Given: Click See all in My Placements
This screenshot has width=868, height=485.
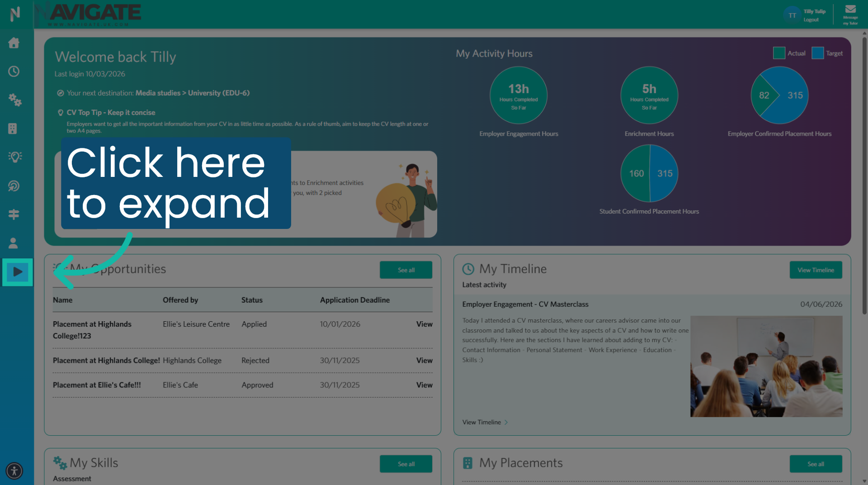Looking at the screenshot, I should [x=816, y=464].
